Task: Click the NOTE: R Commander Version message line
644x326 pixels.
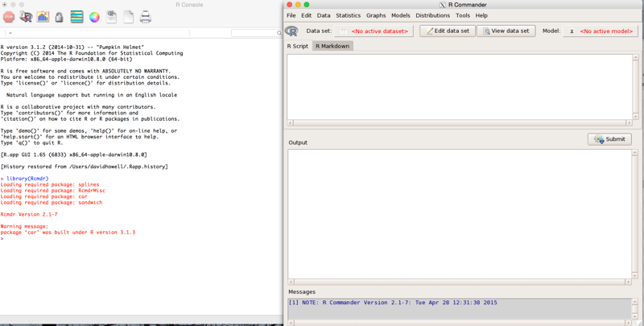Action: [x=393, y=303]
